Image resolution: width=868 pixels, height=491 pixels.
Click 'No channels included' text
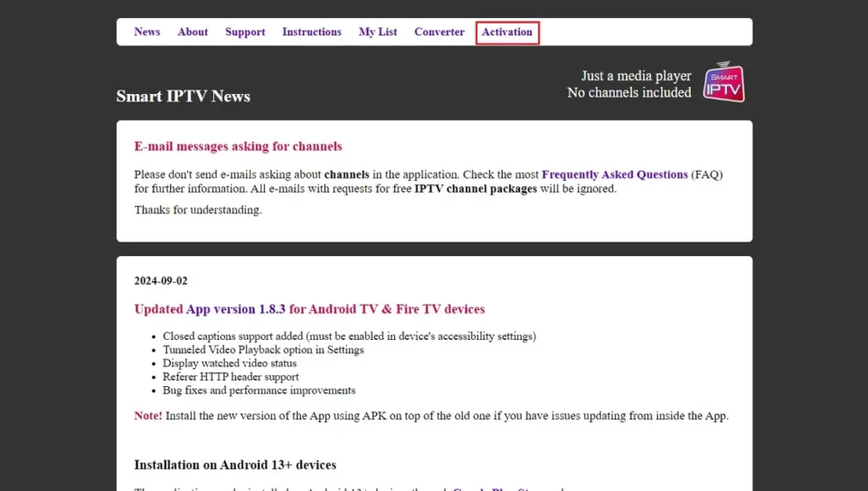629,92
